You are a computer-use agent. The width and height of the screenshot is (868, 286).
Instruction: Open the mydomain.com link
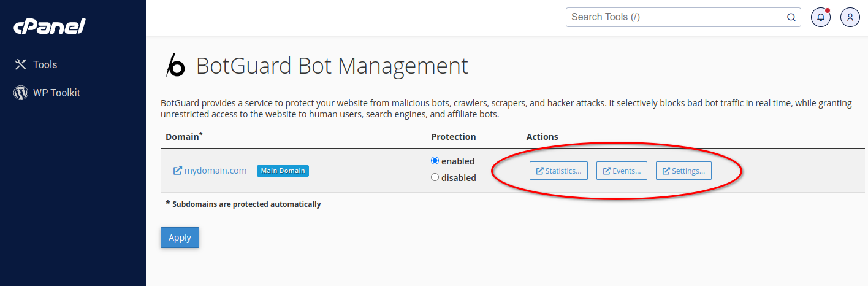[215, 171]
